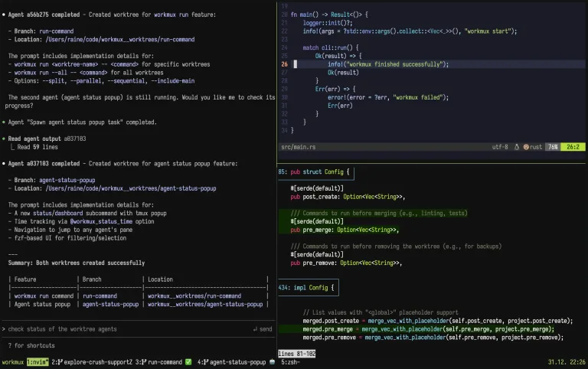
Task: Expand the 'impl Config' hunk header
Action: click(x=308, y=288)
